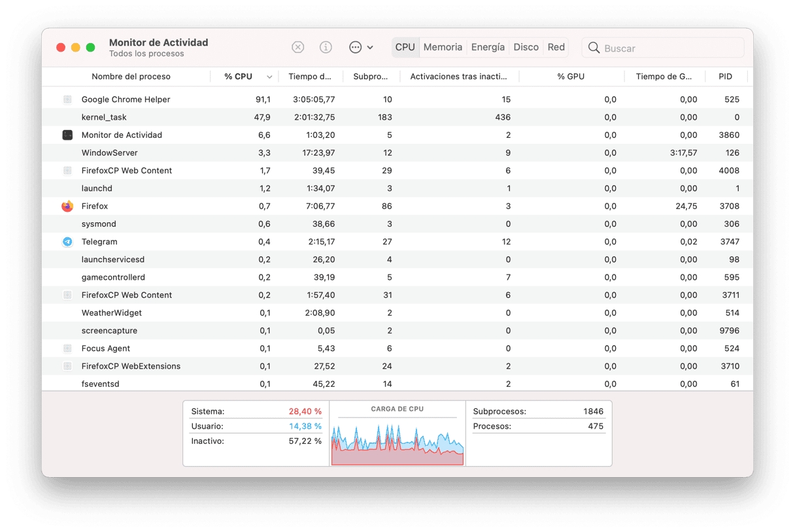Click the stop process X icon
Viewport: 795px width, 532px height.
297,47
